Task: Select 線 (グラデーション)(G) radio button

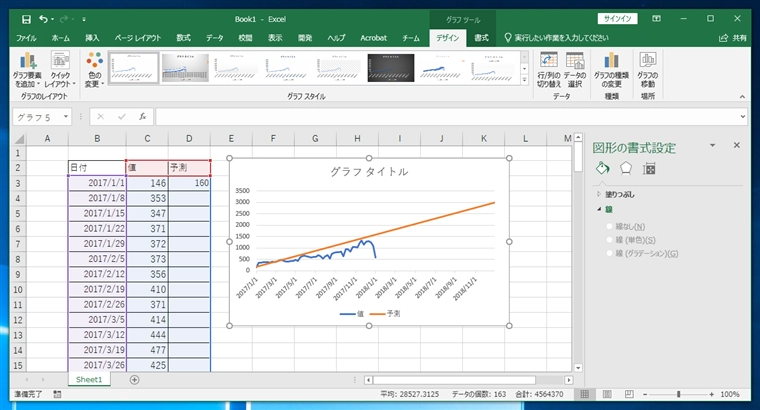Action: (610, 253)
